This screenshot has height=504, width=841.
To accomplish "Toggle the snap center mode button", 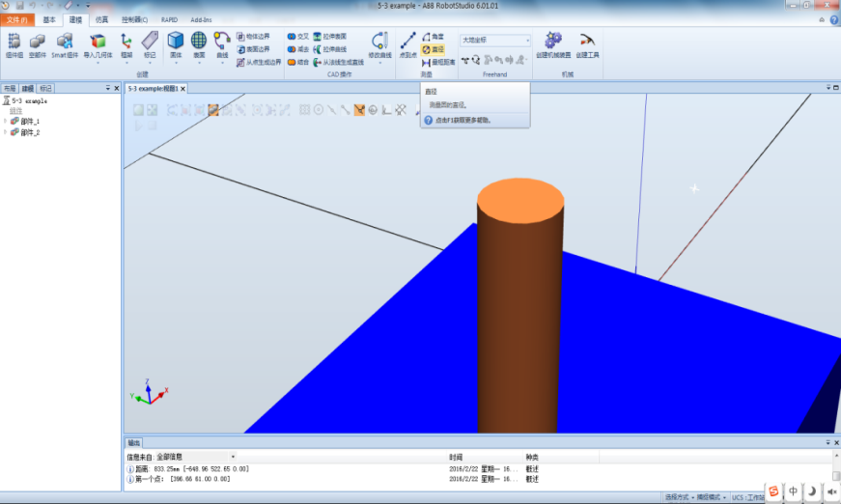I will pos(319,110).
